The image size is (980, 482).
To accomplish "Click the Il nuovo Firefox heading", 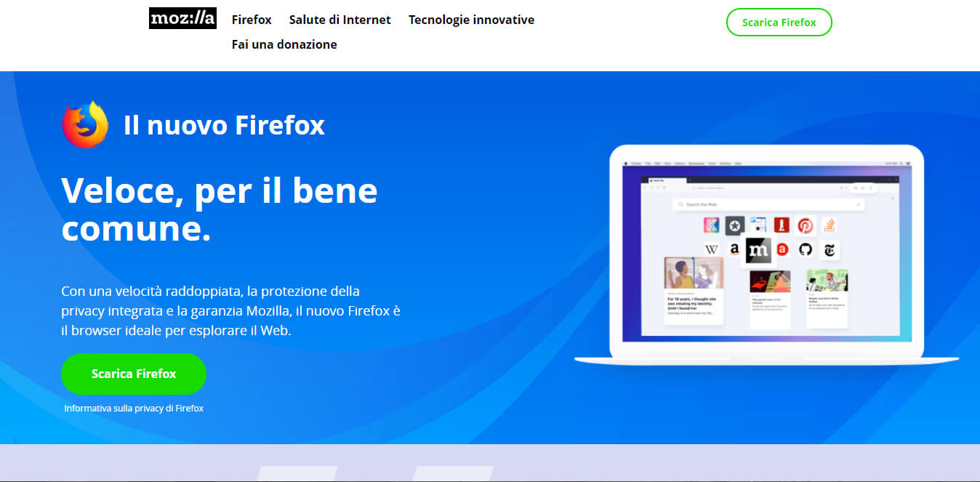I will click(224, 125).
